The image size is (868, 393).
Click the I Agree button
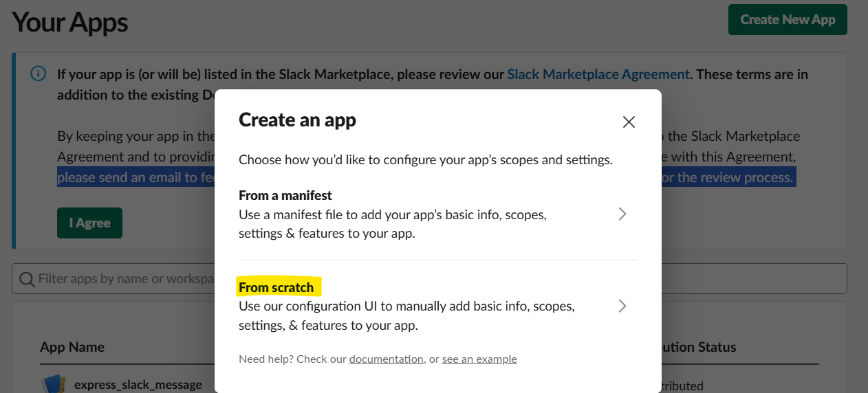pos(89,223)
